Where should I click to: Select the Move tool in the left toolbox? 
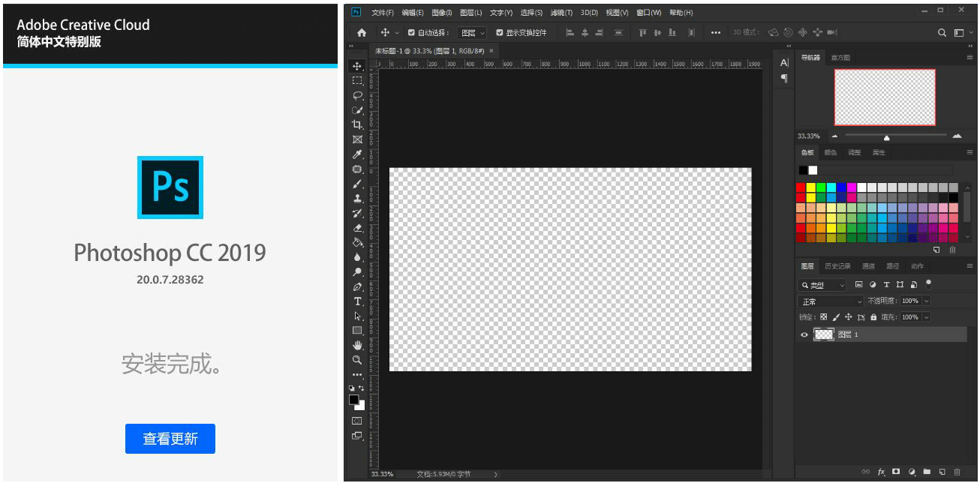point(357,66)
